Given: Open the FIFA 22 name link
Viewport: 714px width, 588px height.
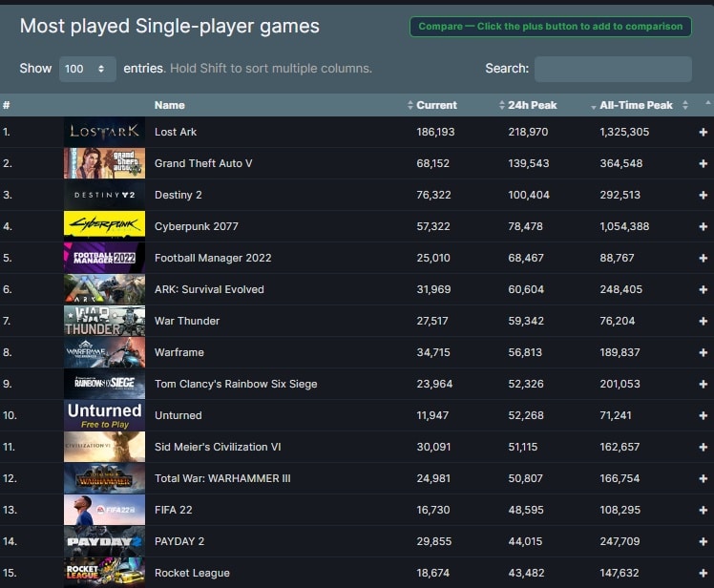Looking at the screenshot, I should coord(173,510).
